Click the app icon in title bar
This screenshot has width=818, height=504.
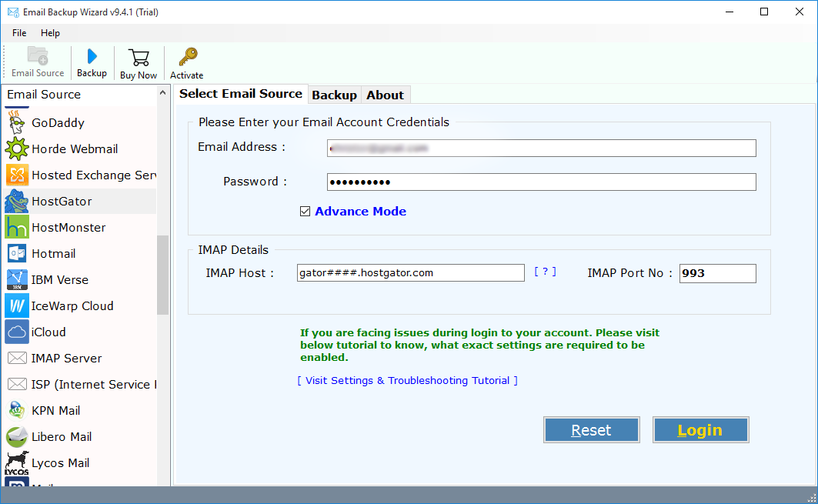coord(12,12)
